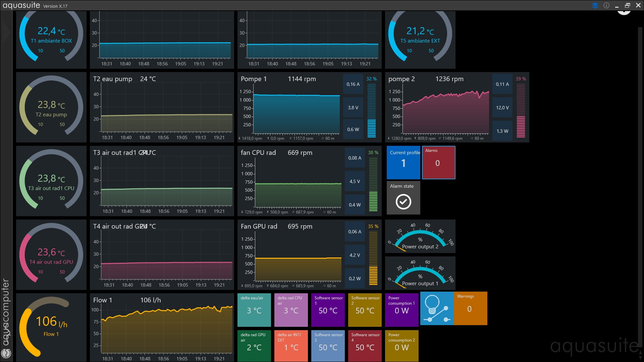Click the pompe 2 39 % bar

pyautogui.click(x=521, y=111)
